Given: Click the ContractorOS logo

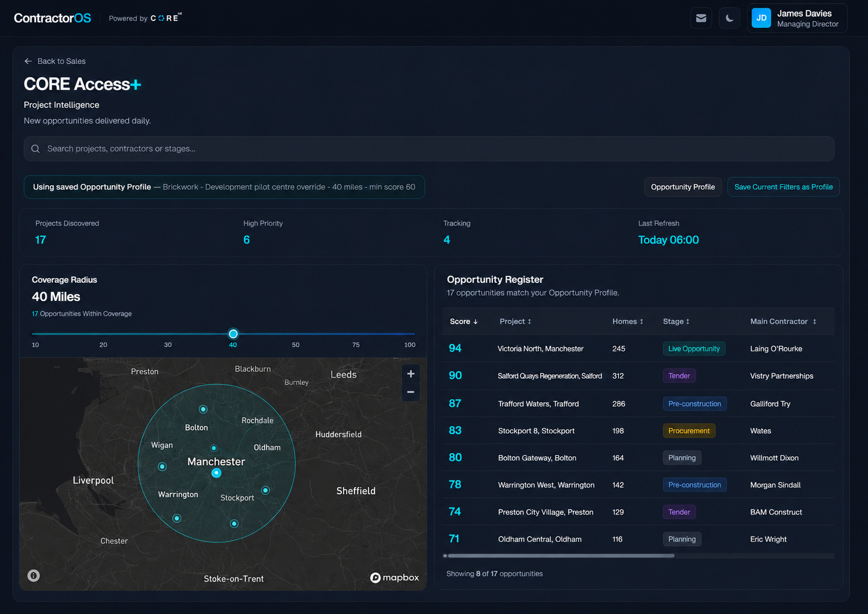Looking at the screenshot, I should [52, 18].
